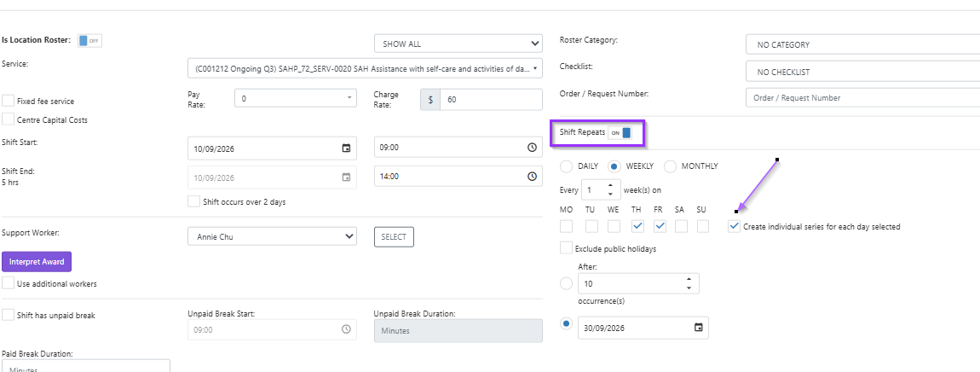Click the "5 hrs" shift duration text

tap(10, 182)
